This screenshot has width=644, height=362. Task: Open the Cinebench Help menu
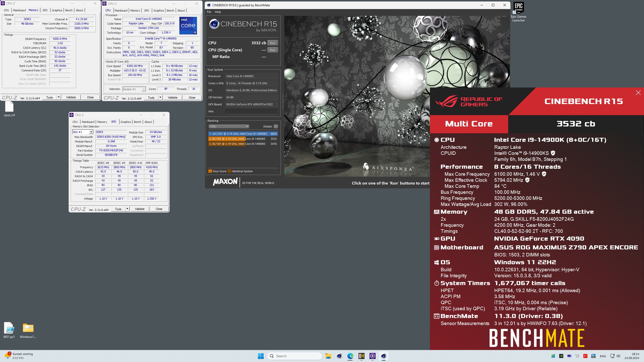(x=218, y=12)
